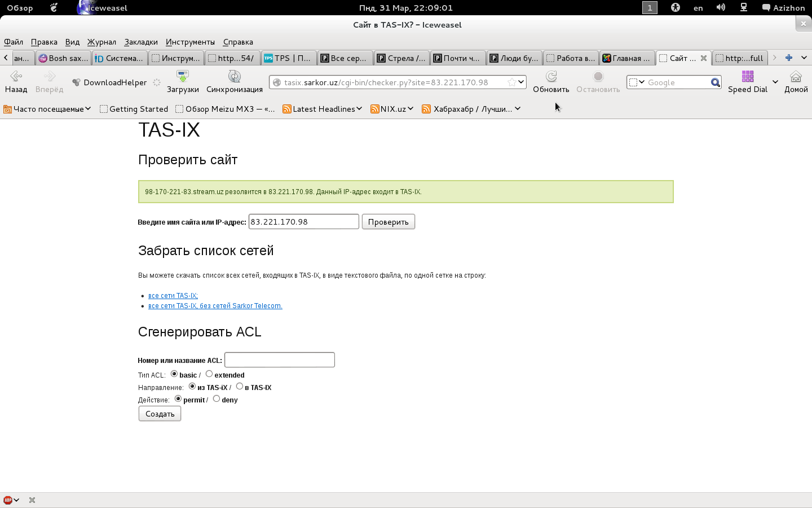Expand the NIX.uz bookmark feed dropdown
This screenshot has height=508, width=812.
tap(392, 109)
